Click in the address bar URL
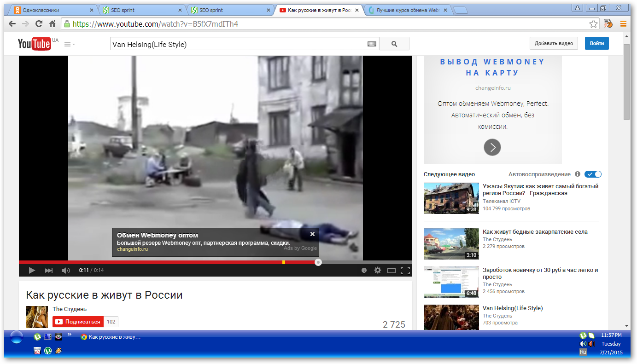Screen dimensions: 637x364 [x=155, y=24]
